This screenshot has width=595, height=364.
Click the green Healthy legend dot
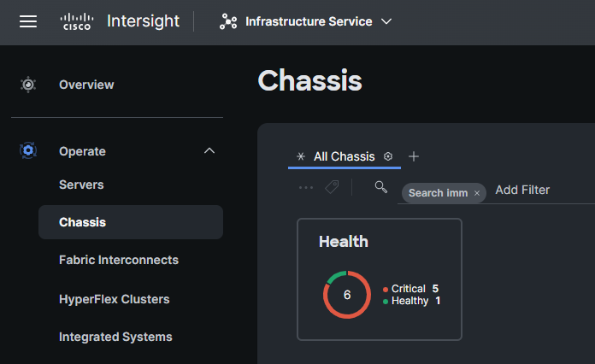(386, 302)
